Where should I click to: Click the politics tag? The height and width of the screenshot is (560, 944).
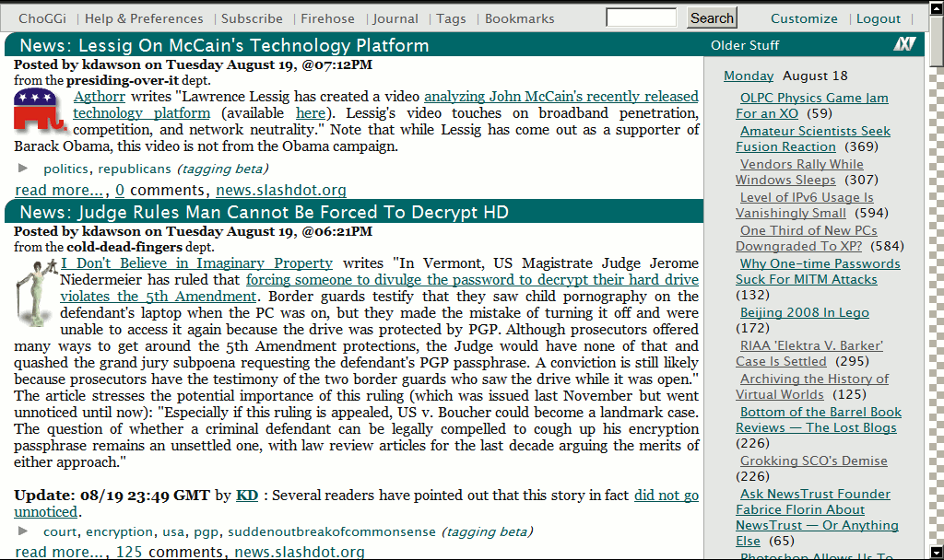click(65, 169)
